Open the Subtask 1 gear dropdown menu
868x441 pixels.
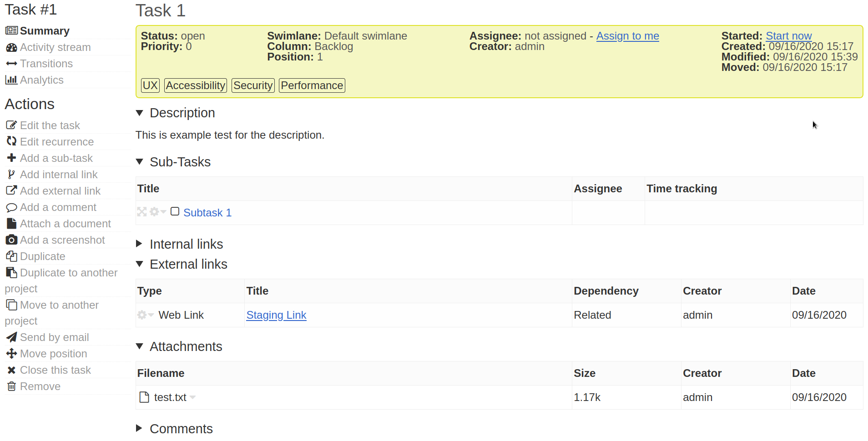point(157,212)
